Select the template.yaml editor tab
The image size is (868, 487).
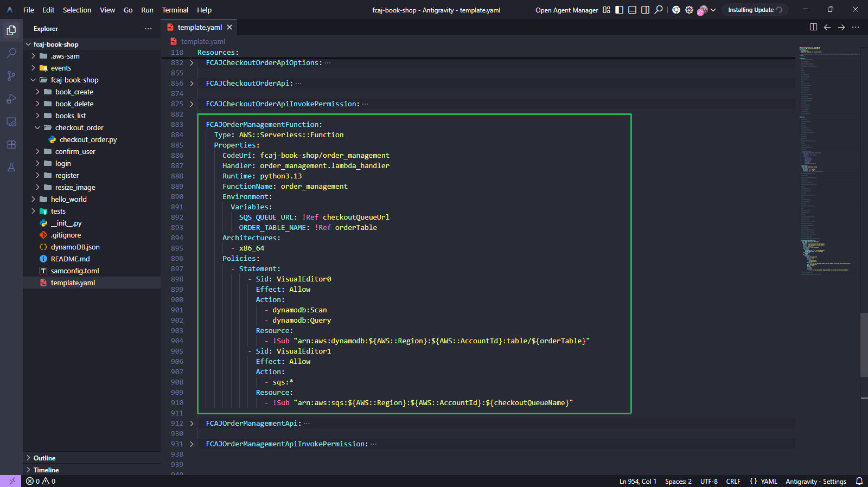[x=200, y=27]
